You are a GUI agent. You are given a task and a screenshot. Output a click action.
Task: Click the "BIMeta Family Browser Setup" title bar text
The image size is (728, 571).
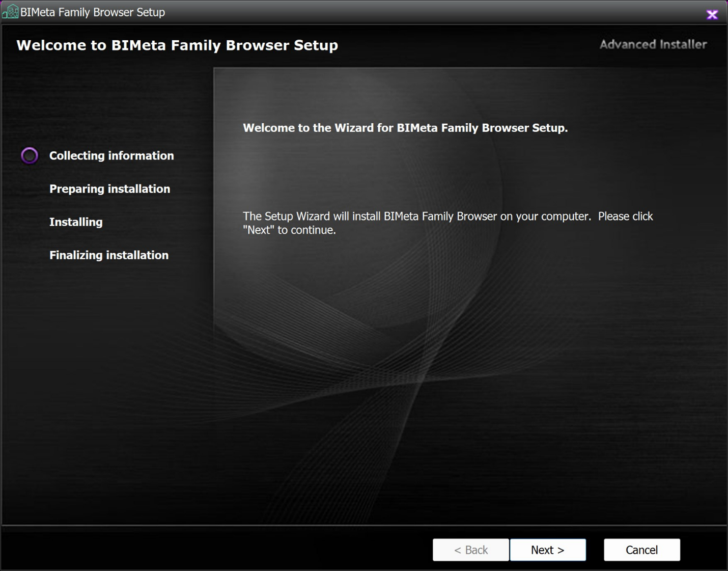click(93, 12)
